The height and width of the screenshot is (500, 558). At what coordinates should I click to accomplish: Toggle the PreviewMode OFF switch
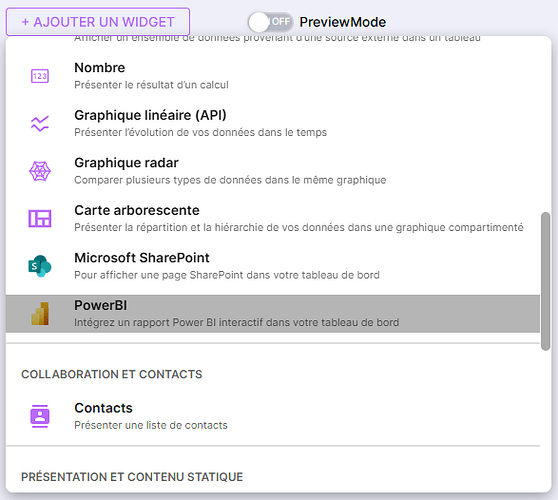point(270,22)
